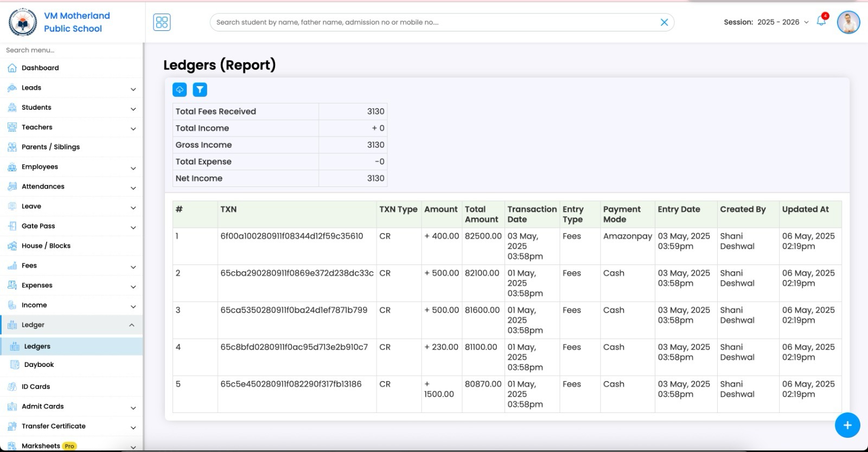The image size is (868, 452).
Task: Click the cloud download export icon
Action: [x=180, y=89]
